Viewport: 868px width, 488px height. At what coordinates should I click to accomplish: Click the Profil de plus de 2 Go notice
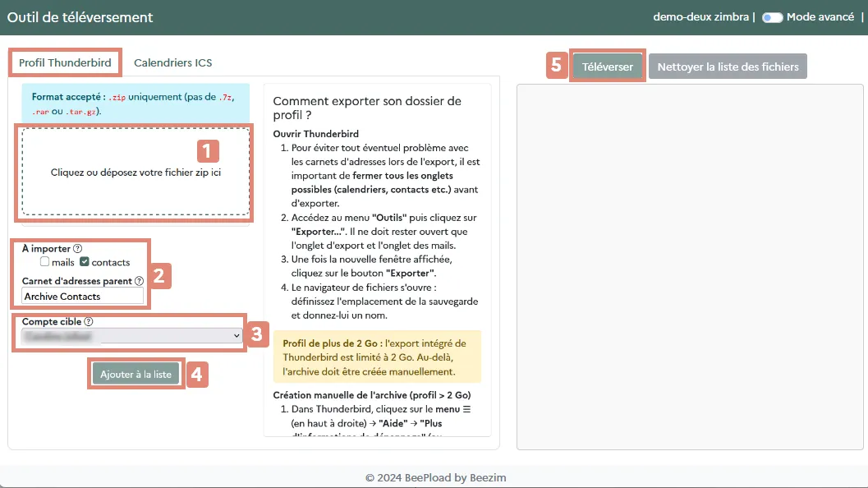pos(377,357)
